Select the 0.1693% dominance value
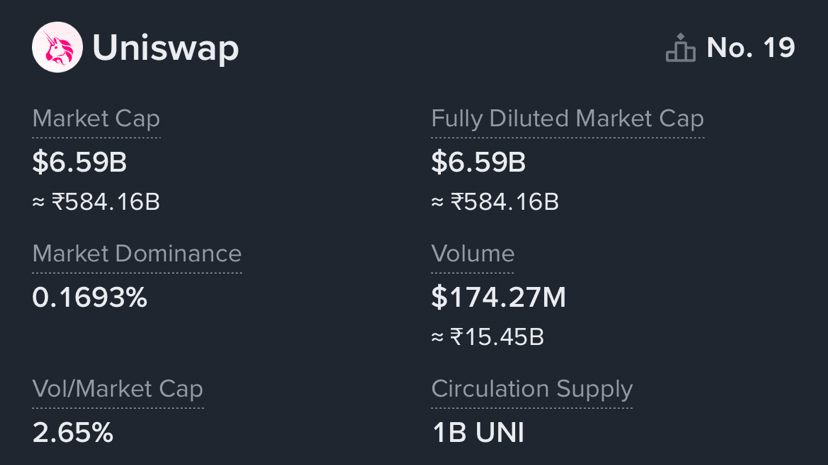 (90, 297)
